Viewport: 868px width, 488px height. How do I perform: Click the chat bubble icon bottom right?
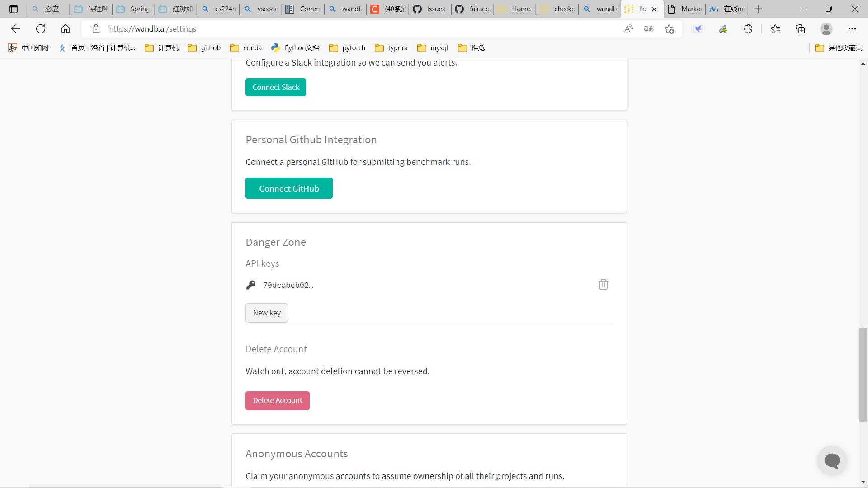(x=832, y=460)
